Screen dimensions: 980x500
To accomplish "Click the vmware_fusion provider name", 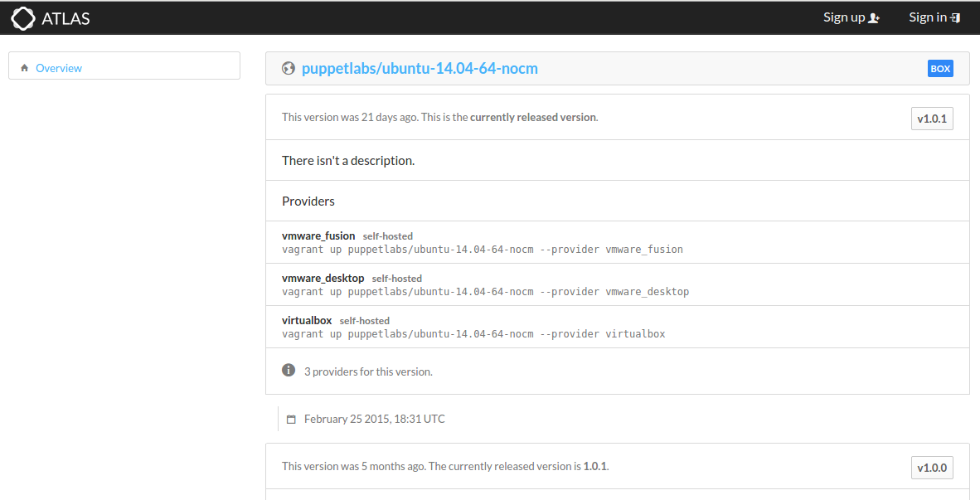I will point(318,235).
